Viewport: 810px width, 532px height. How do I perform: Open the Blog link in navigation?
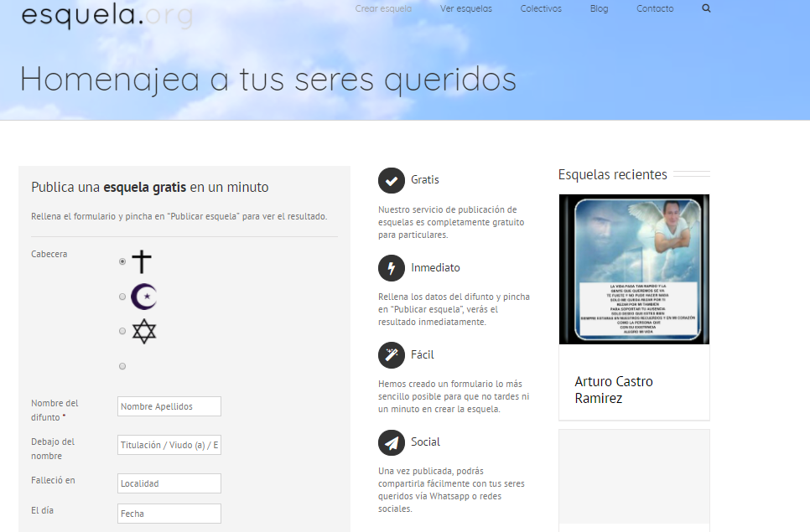coord(599,8)
